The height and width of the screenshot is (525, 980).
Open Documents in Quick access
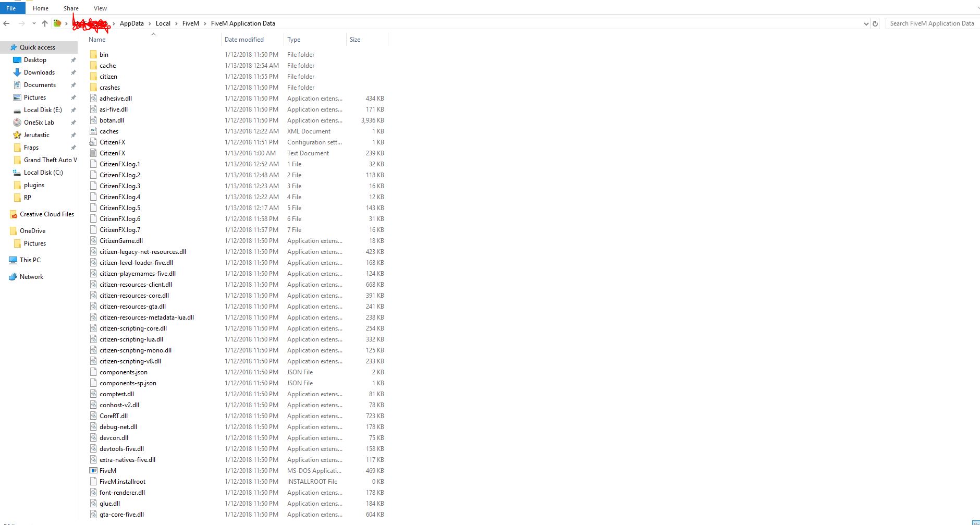tap(40, 85)
